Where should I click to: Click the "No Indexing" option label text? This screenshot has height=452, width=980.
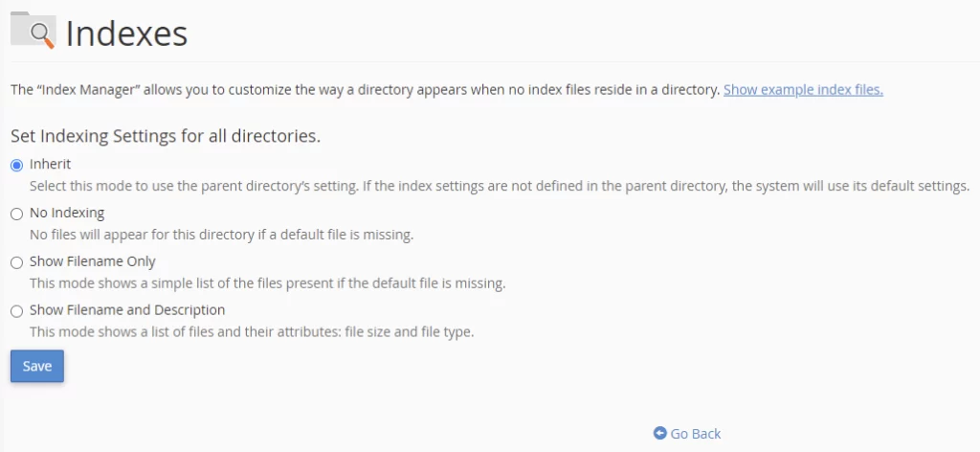(67, 213)
